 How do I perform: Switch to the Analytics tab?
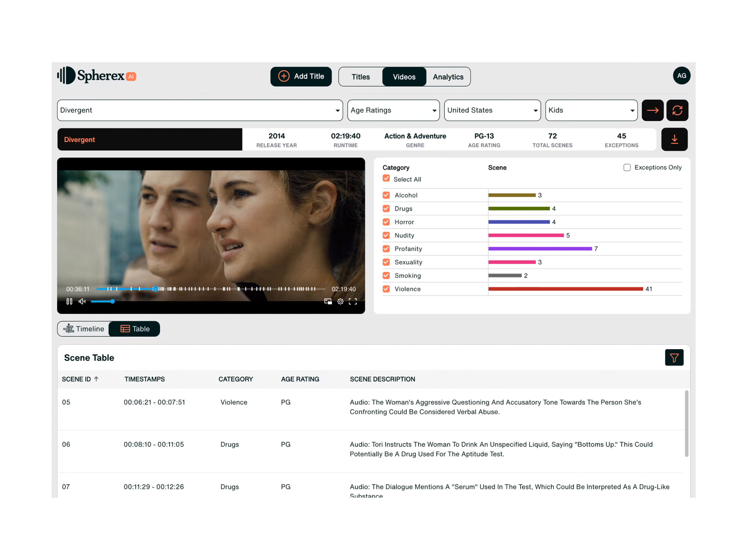click(448, 77)
